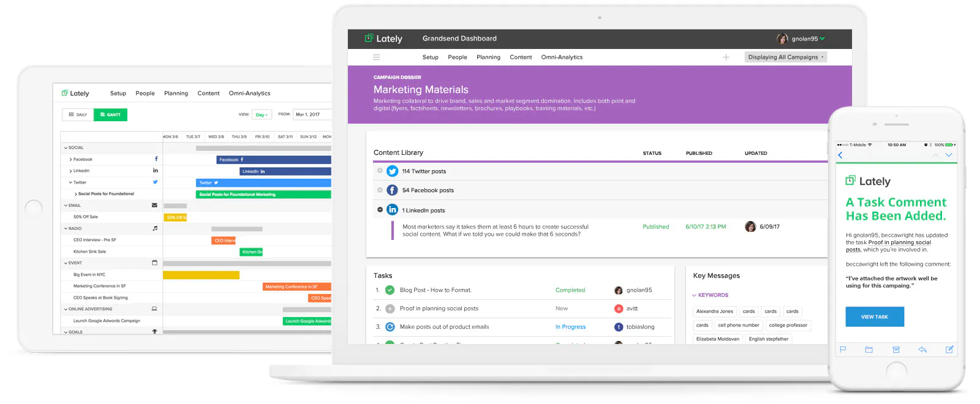Tap the VIEW TASK button on the phone
Screen dimensions: 980x404
[875, 316]
